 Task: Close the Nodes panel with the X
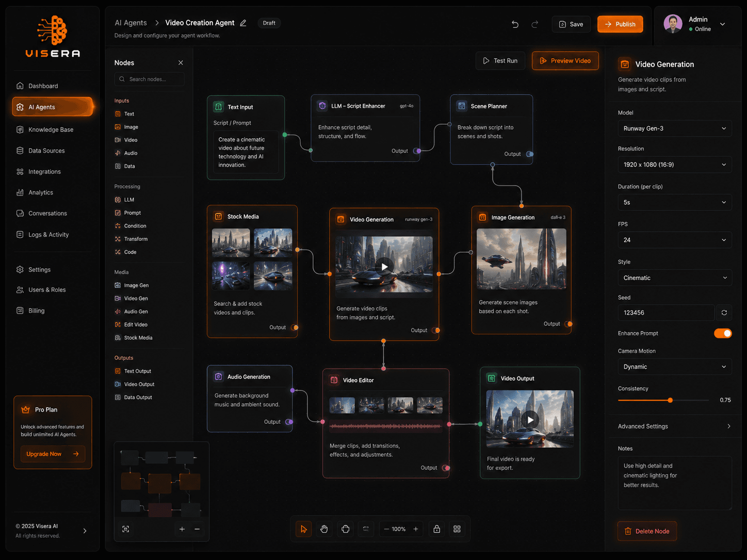[181, 62]
